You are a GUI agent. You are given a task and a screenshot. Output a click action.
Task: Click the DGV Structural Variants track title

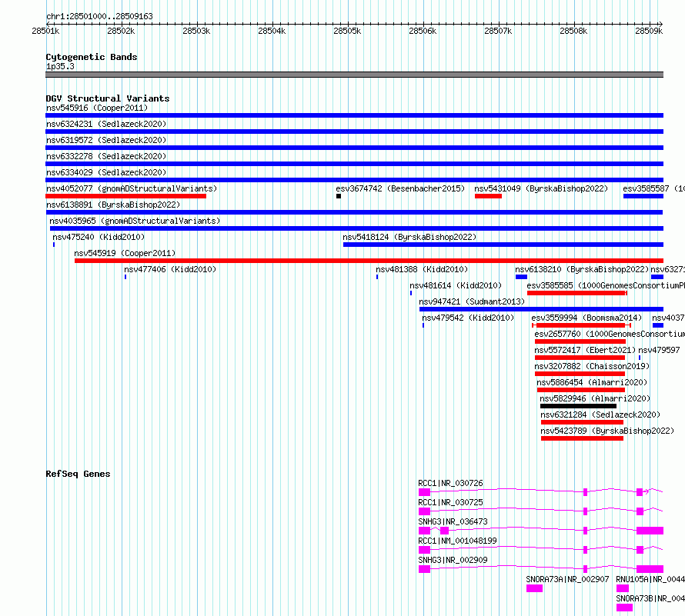point(108,98)
